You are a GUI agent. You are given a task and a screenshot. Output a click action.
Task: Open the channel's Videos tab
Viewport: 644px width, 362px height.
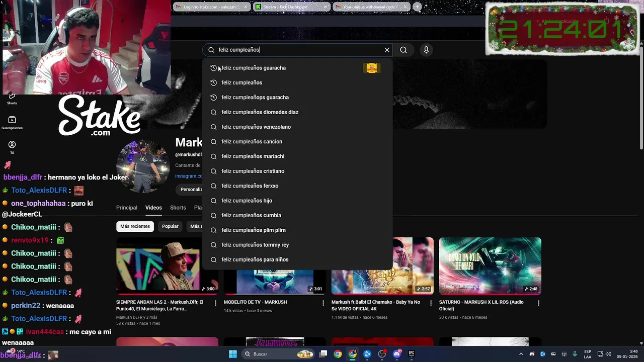(153, 208)
